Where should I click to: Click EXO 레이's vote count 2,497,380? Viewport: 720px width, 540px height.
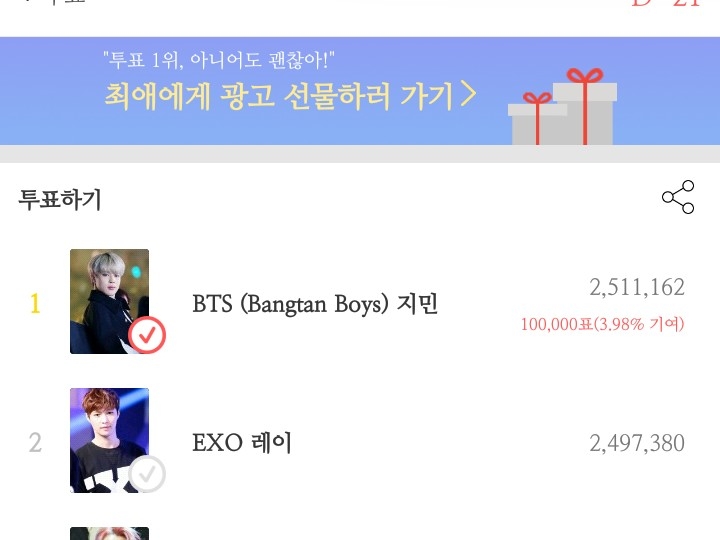[x=637, y=443]
